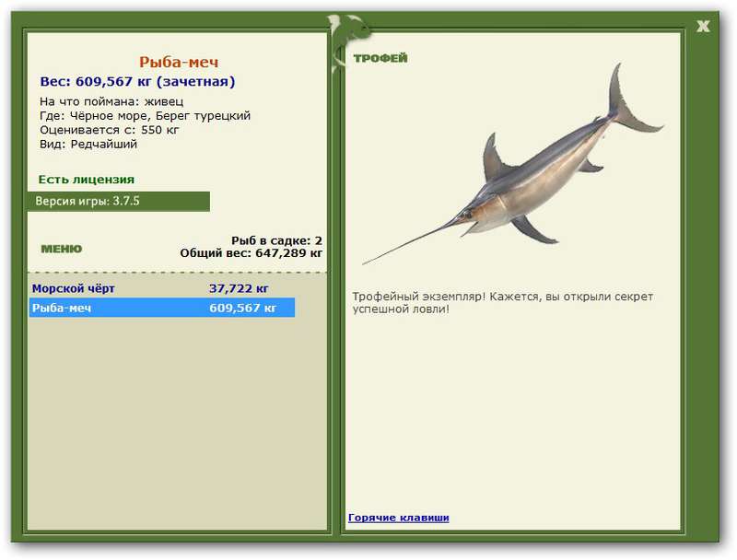Close the trophy window with the X
Screen dimensions: 737x560
pyautogui.click(x=703, y=27)
